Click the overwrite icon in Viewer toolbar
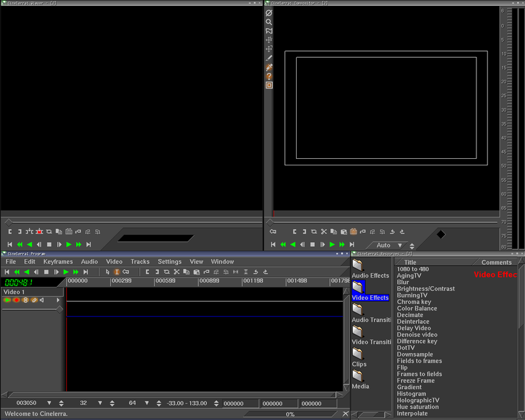 point(39,232)
